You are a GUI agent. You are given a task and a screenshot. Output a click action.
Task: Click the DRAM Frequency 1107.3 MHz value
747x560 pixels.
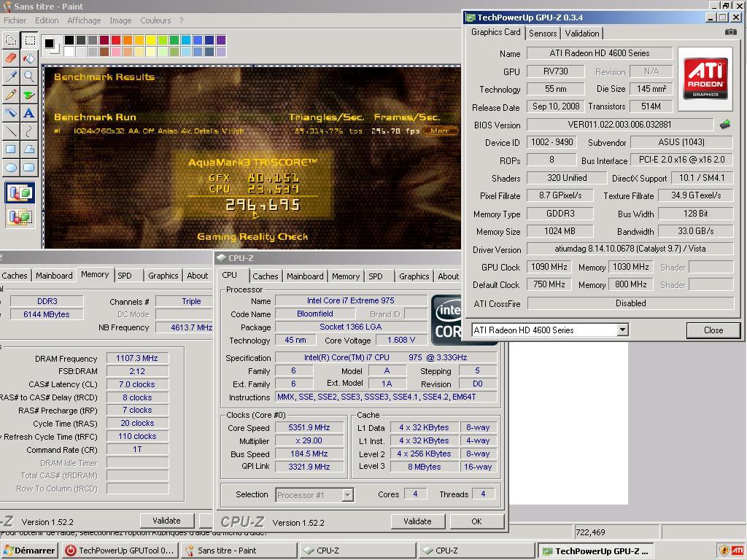pyautogui.click(x=136, y=358)
